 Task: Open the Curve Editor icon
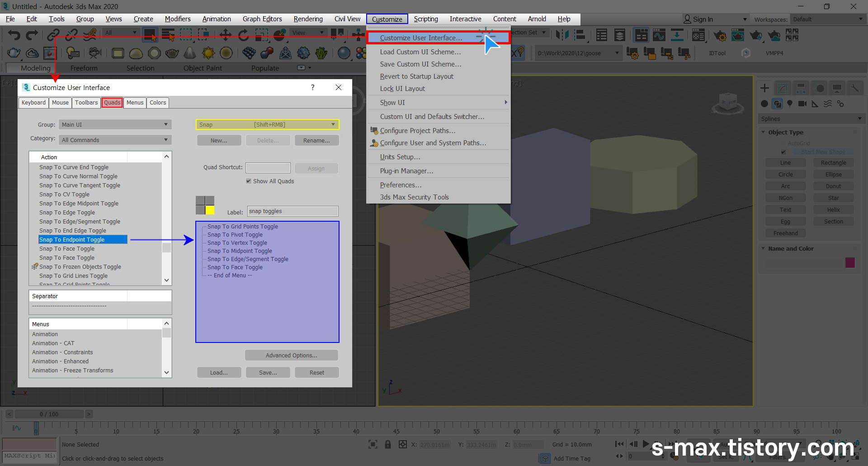coord(659,35)
